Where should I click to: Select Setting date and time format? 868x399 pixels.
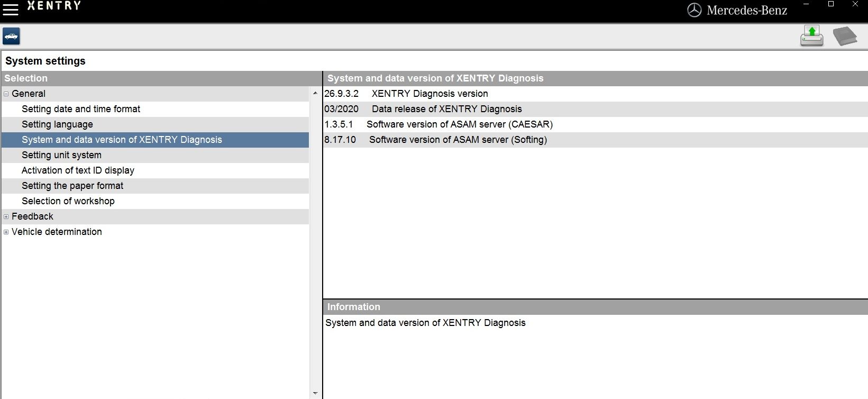click(x=81, y=109)
